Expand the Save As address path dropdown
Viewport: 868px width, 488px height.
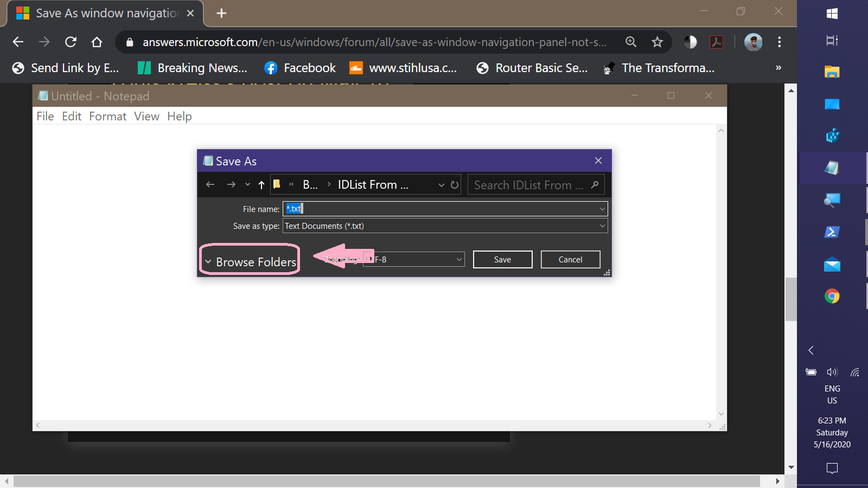(x=441, y=185)
